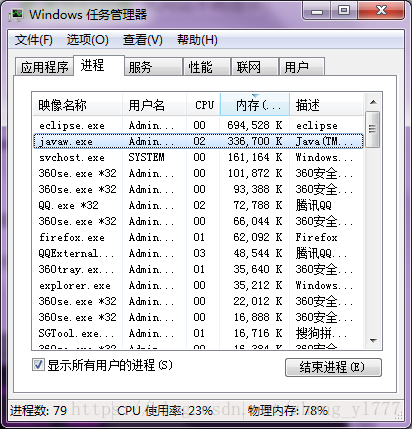
Task: Open the 性能 tab
Action: click(207, 67)
